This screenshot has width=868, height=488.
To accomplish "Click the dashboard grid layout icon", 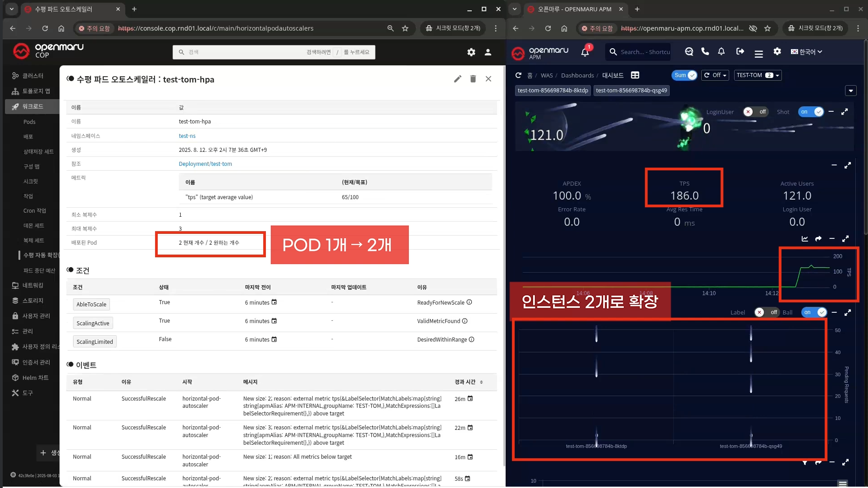I will point(635,75).
